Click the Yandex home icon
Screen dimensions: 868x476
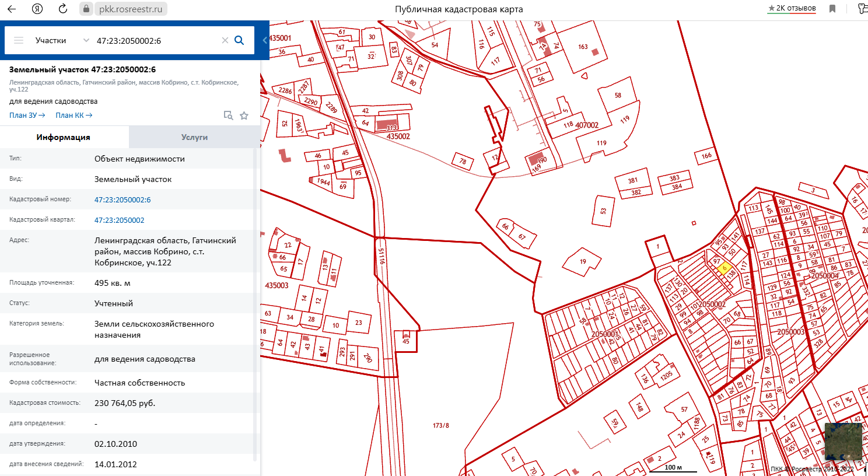pyautogui.click(x=37, y=9)
